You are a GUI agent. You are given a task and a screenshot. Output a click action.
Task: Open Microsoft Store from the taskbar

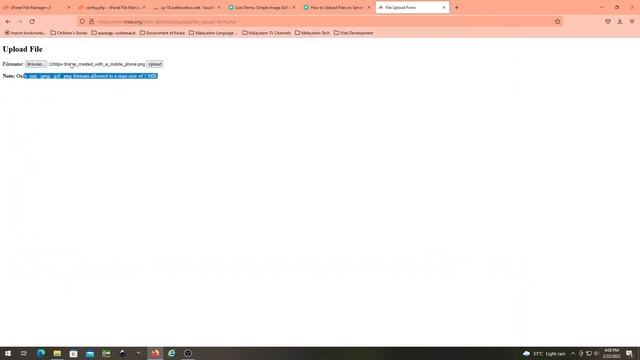pos(73,353)
